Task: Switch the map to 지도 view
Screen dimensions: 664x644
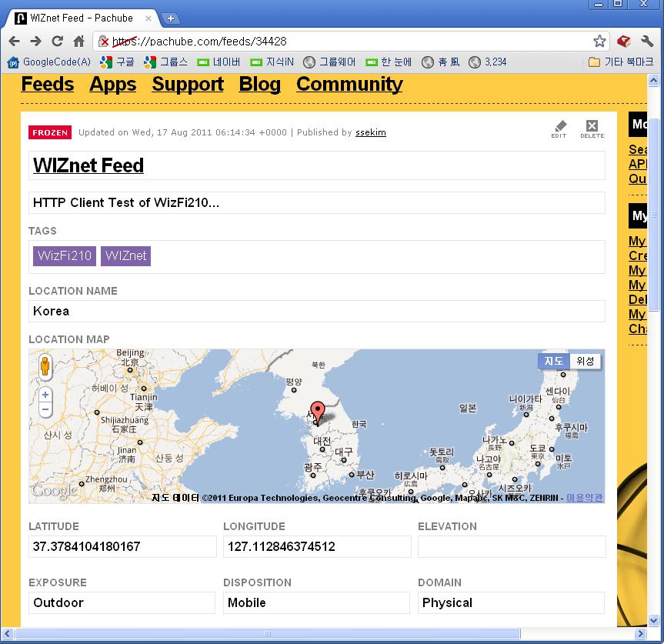Action: point(554,361)
